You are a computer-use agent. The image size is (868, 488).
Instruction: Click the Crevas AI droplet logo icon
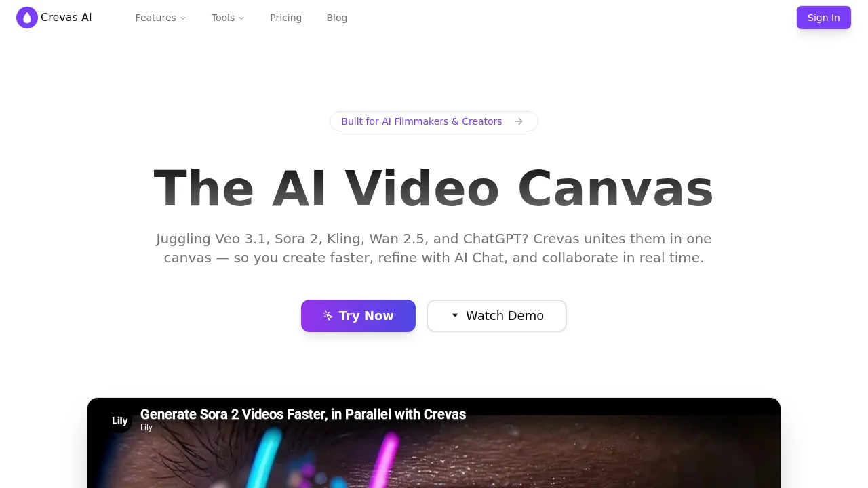[27, 18]
